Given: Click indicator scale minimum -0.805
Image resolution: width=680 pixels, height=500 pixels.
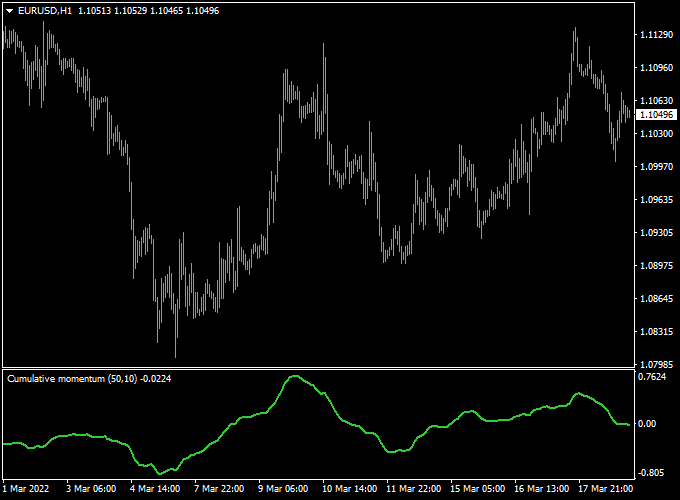Looking at the screenshot, I should (651, 473).
